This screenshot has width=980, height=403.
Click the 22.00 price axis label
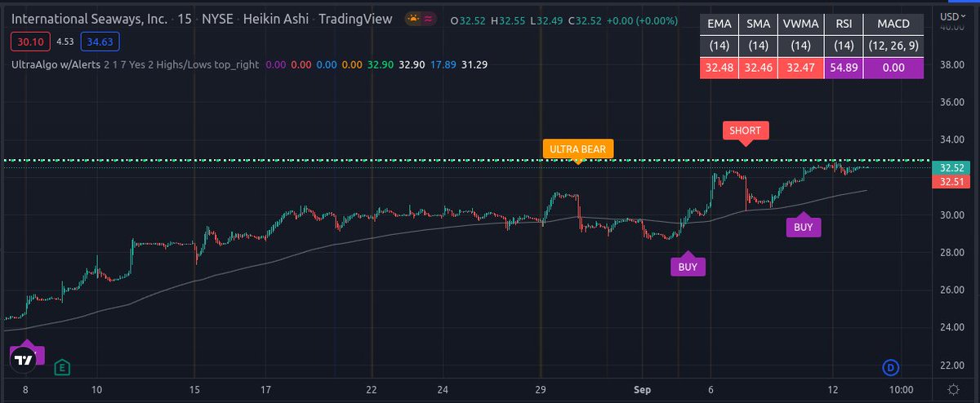click(952, 365)
